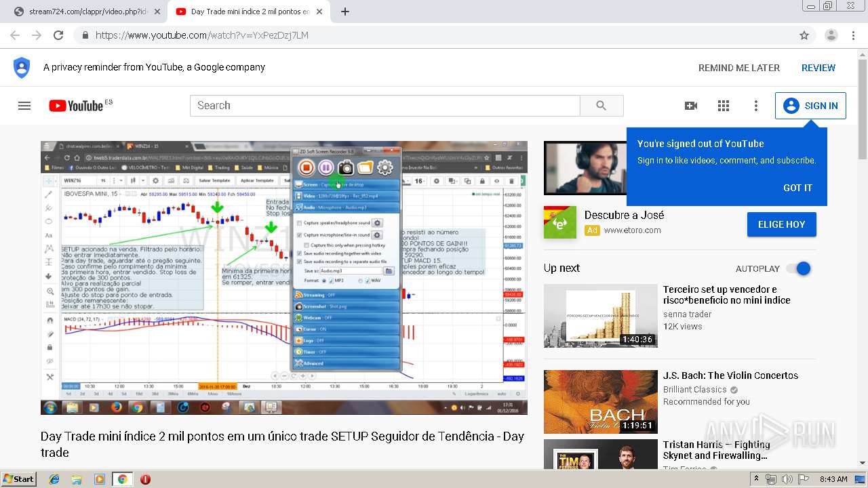This screenshot has height=488, width=868.
Task: Click the ELIGE HOY ad button
Action: (781, 224)
